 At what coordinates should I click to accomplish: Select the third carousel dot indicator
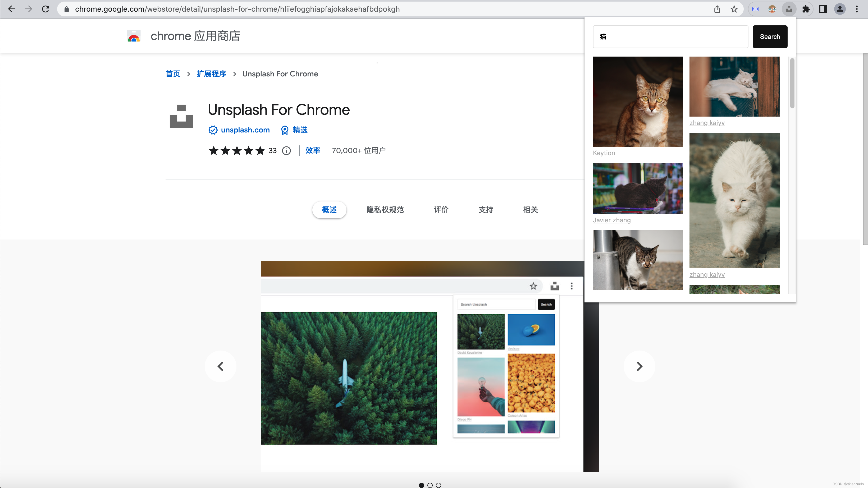(x=438, y=485)
